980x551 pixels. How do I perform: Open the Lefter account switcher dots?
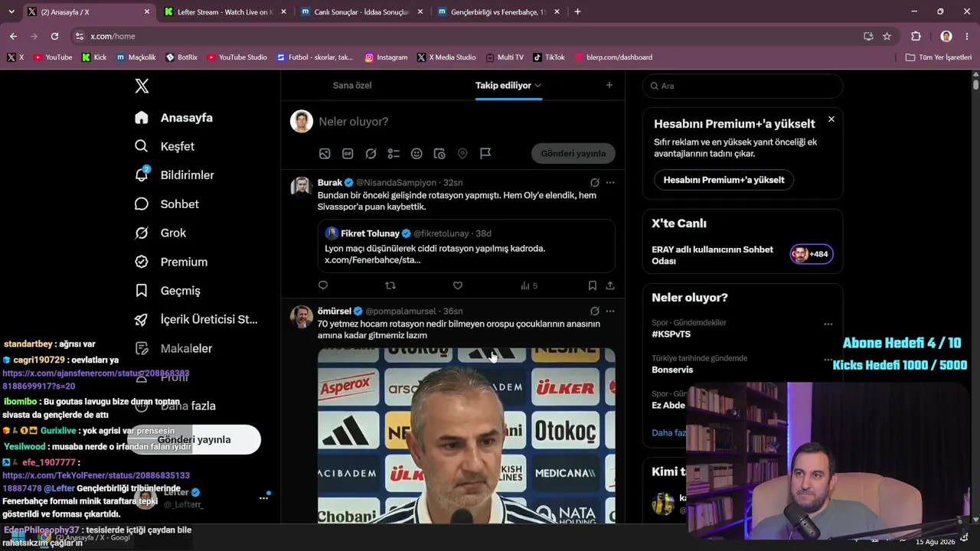[x=263, y=498]
